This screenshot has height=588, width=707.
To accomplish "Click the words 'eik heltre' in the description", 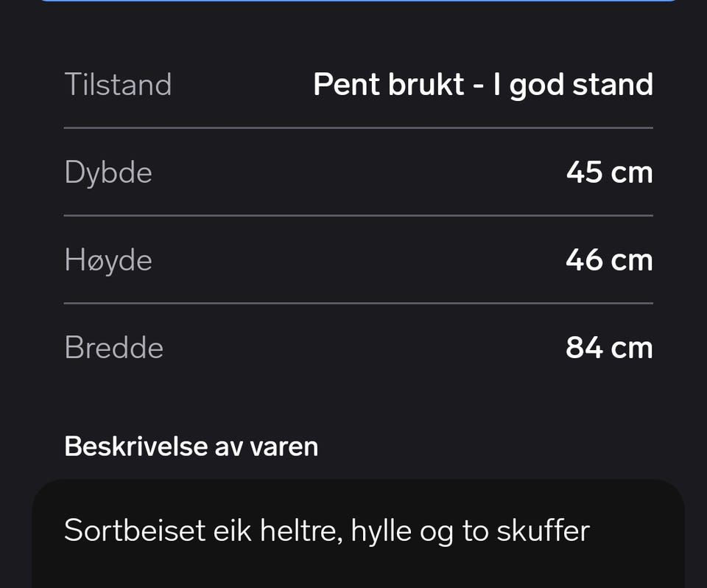I will tap(278, 531).
